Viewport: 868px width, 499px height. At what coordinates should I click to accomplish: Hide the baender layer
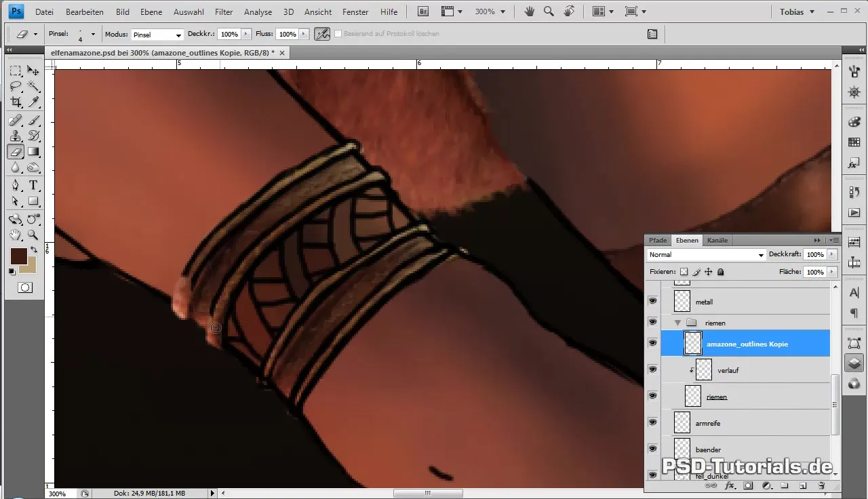(x=652, y=449)
